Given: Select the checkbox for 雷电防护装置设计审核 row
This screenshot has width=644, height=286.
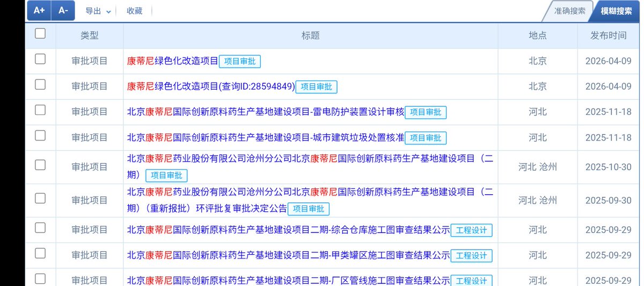Looking at the screenshot, I should pyautogui.click(x=40, y=111).
